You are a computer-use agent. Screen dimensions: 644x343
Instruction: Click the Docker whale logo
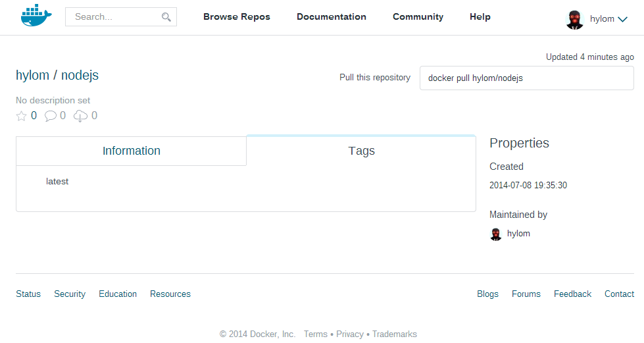[x=36, y=16]
